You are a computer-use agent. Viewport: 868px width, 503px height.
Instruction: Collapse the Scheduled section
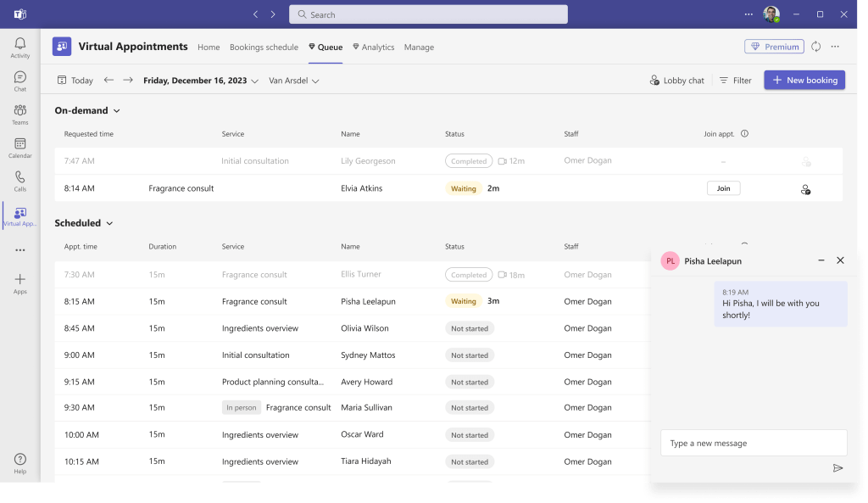[109, 224]
